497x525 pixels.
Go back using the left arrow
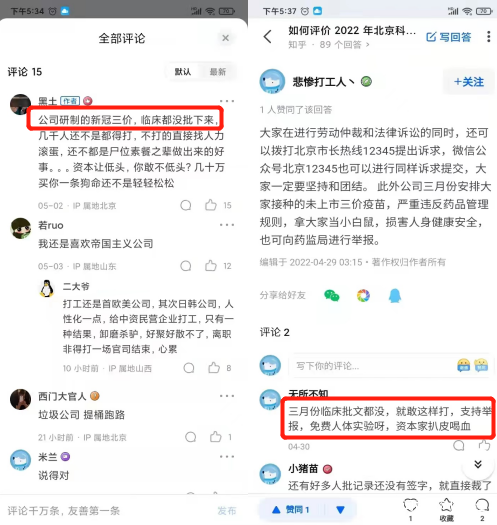(267, 37)
